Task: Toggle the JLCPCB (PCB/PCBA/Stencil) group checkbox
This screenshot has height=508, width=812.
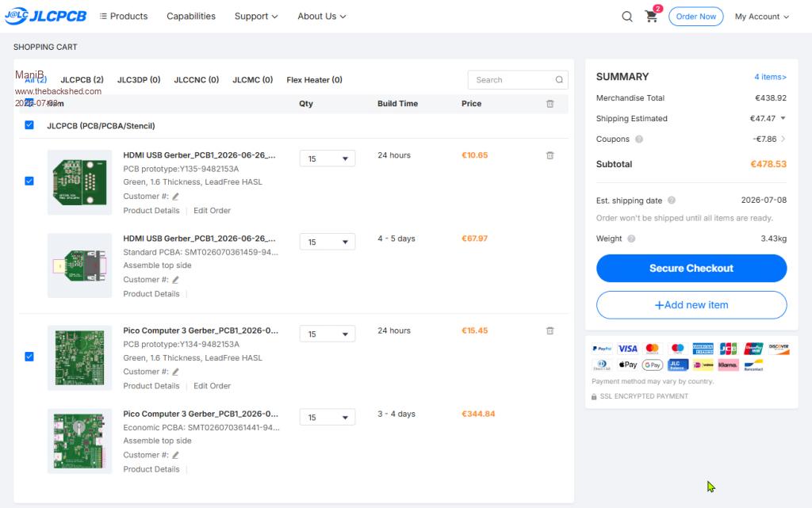Action: pyautogui.click(x=29, y=125)
